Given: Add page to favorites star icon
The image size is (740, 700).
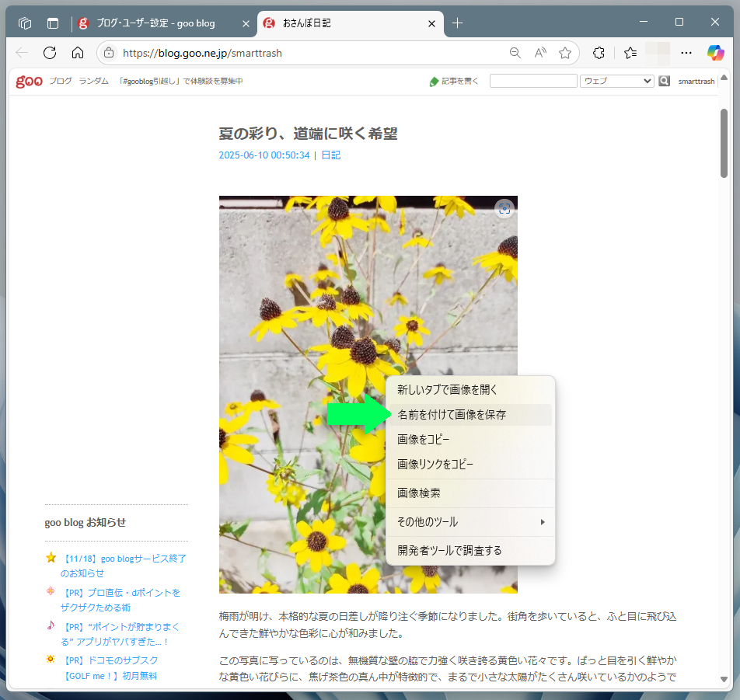Looking at the screenshot, I should [565, 53].
